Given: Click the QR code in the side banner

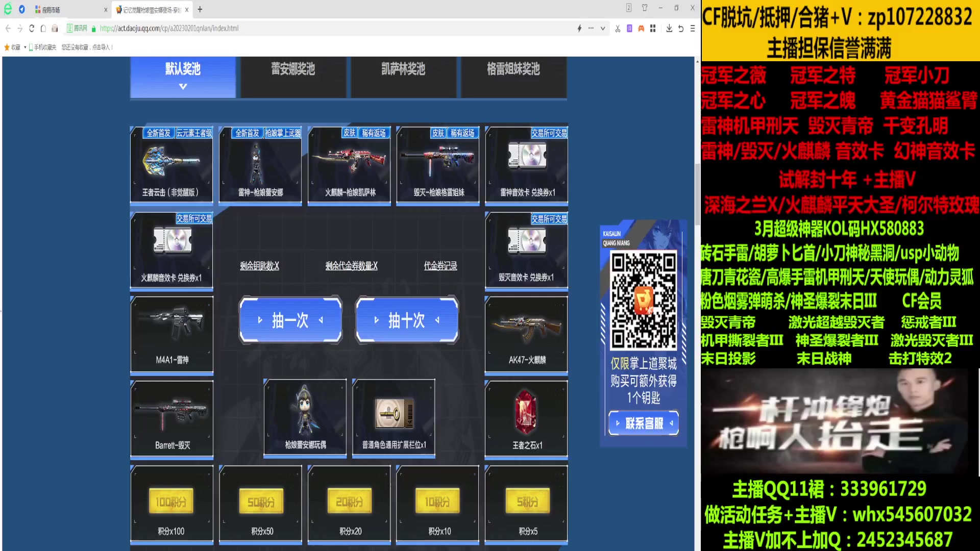Looking at the screenshot, I should point(644,300).
